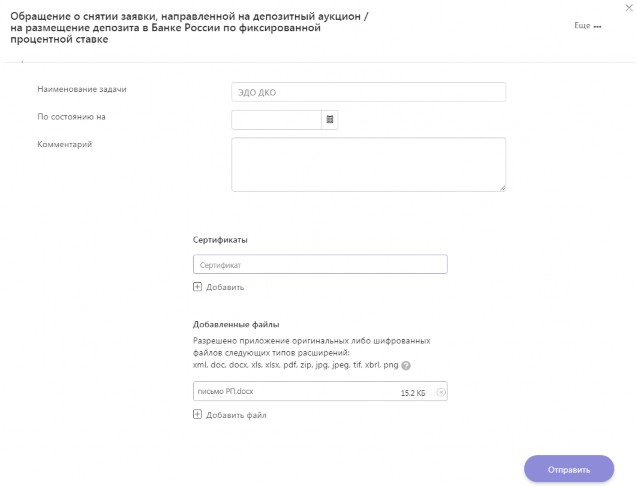Select the письмо РП.docx file row
This screenshot has width=637, height=487.
tap(320, 391)
